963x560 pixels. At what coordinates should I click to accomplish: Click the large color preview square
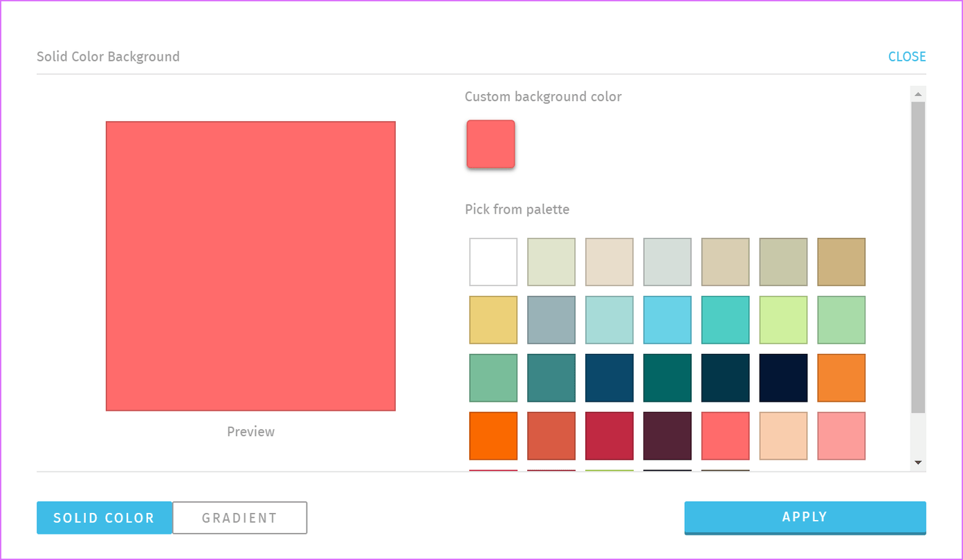pyautogui.click(x=250, y=266)
